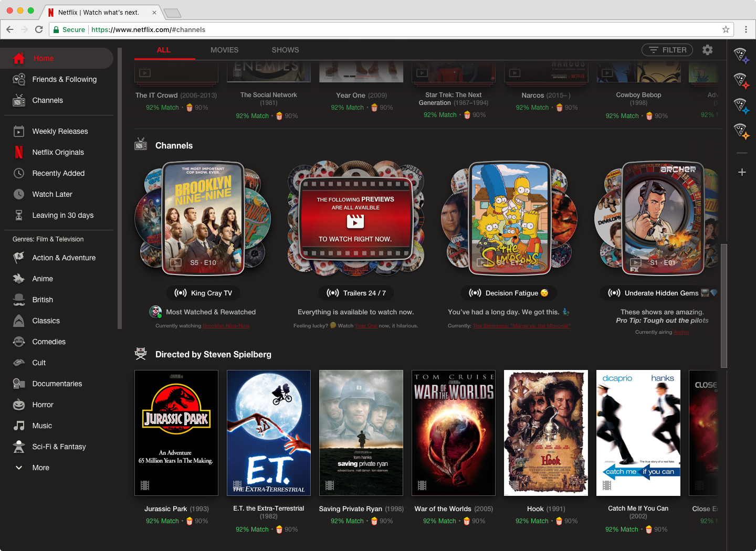Open the War of the Worlds poster
The image size is (756, 551).
(x=454, y=433)
